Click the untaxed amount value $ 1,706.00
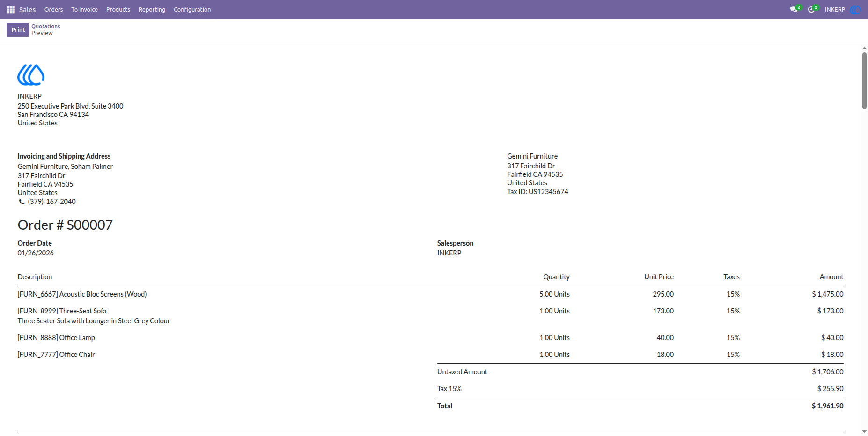The image size is (868, 436). click(828, 372)
